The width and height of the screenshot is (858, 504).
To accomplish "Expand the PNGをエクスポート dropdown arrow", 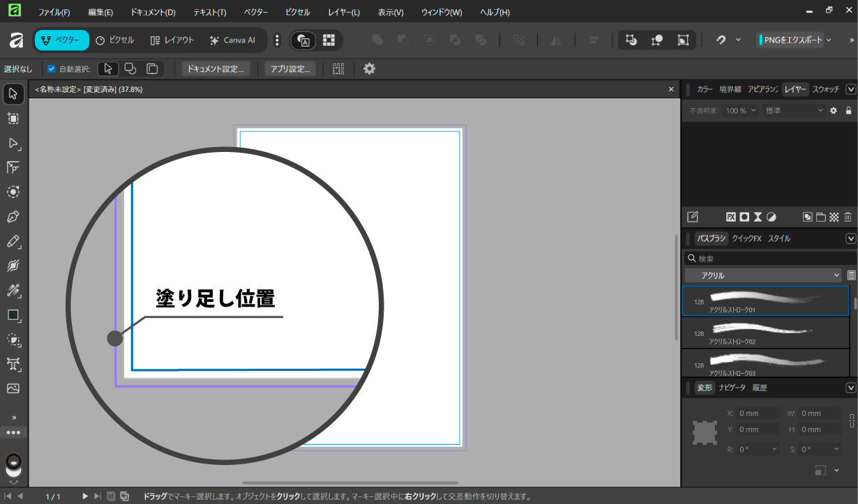I will click(829, 40).
